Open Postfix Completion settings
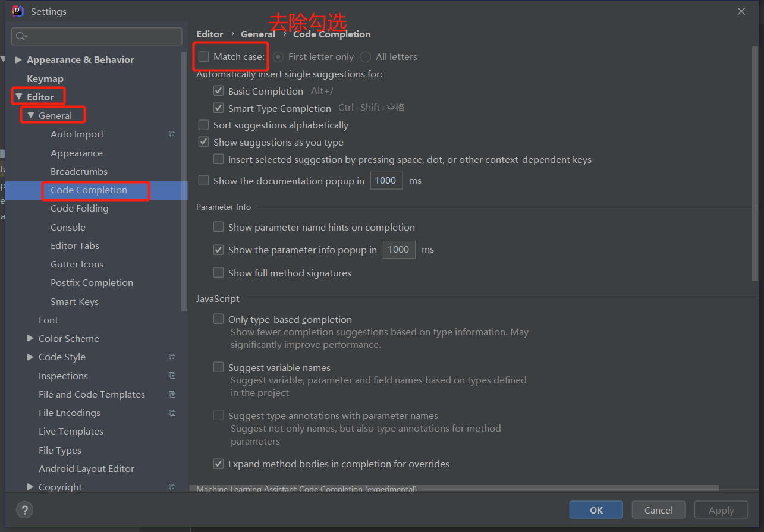The width and height of the screenshot is (764, 532). 92,283
